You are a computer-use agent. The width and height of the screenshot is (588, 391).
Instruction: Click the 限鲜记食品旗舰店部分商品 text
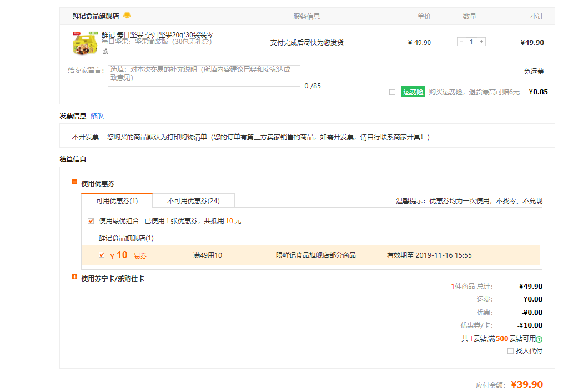(x=316, y=255)
